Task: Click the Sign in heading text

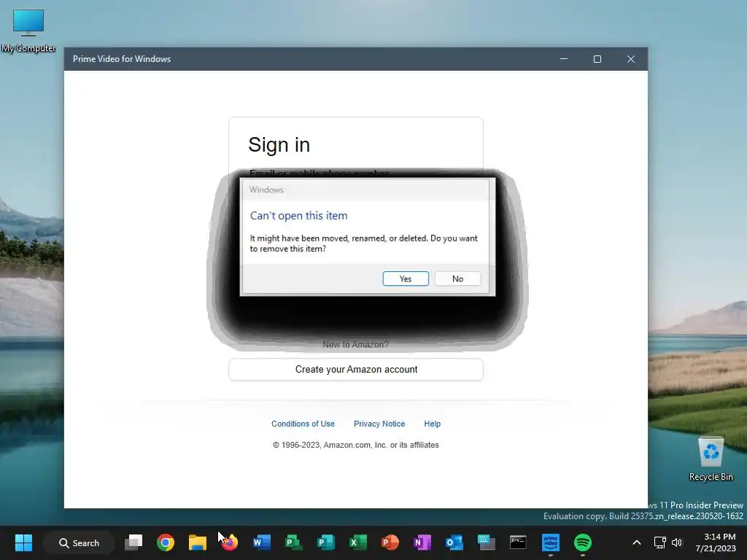Action: point(279,145)
